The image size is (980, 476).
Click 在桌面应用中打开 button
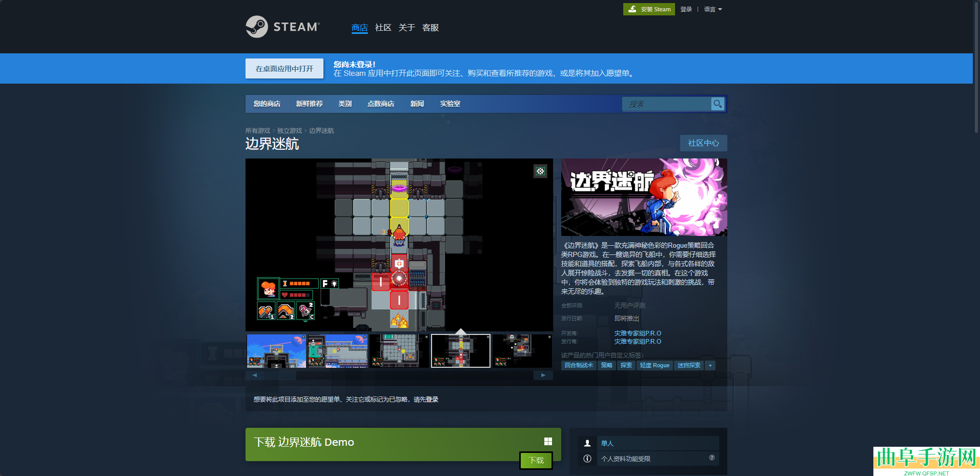(284, 69)
